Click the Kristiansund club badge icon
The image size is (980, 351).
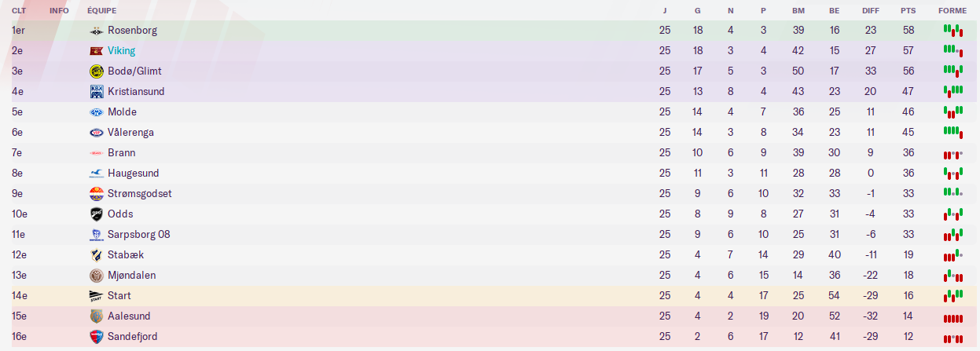[97, 92]
